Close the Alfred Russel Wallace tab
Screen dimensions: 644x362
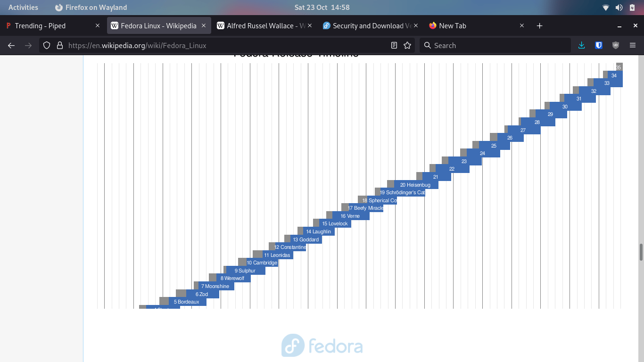(x=310, y=26)
